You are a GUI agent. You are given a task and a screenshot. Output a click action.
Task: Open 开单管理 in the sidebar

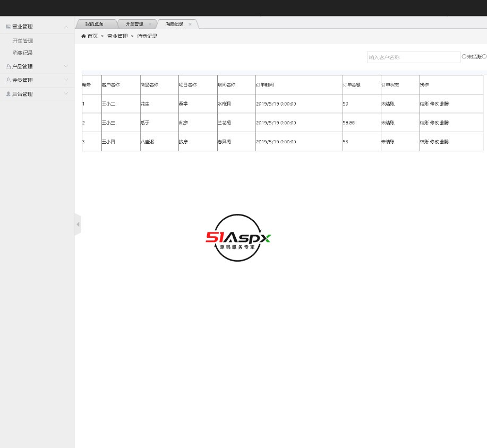[x=23, y=41]
